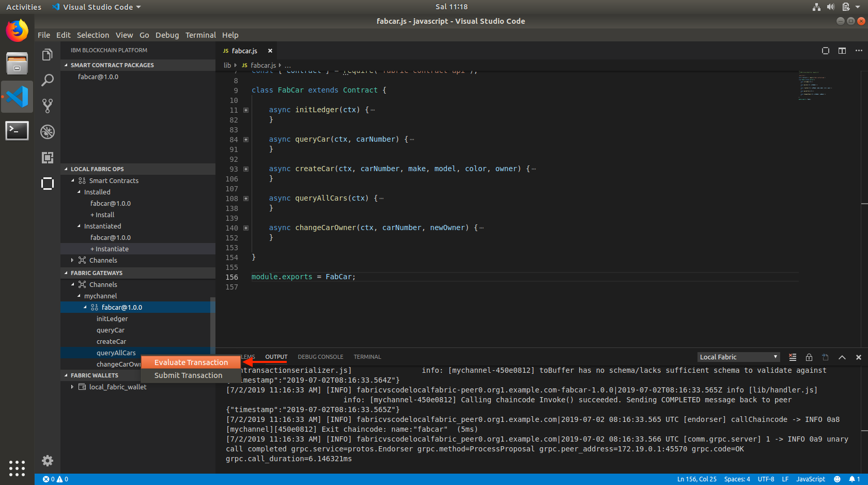Open Files manager from the dock
Viewport: 868px width, 485px height.
17,64
